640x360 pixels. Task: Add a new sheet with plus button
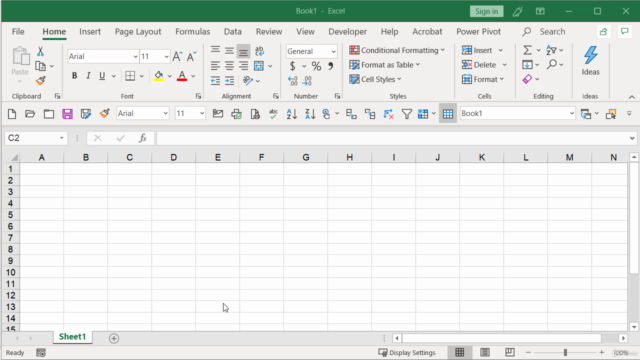114,338
